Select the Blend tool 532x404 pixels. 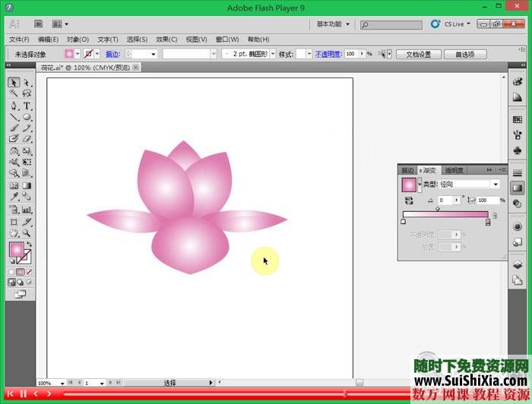point(27,196)
